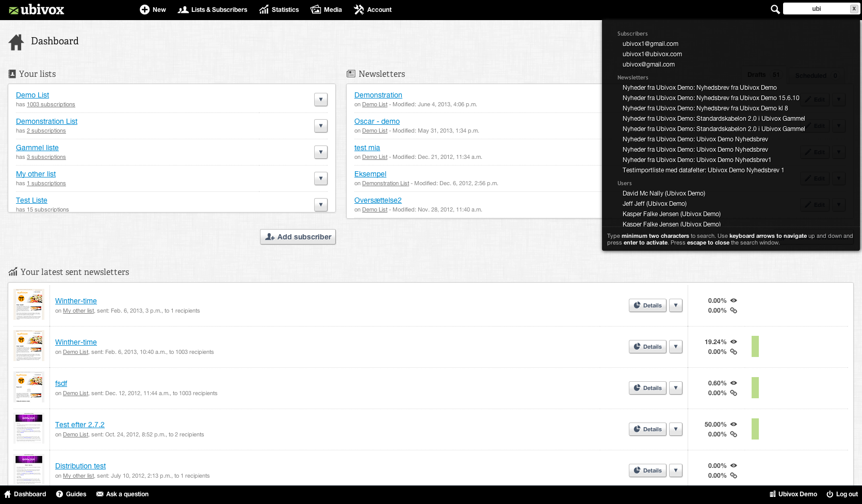Screen dimensions: 862x504
Task: Open dropdown next to Details for fsdf
Action: [x=676, y=388]
